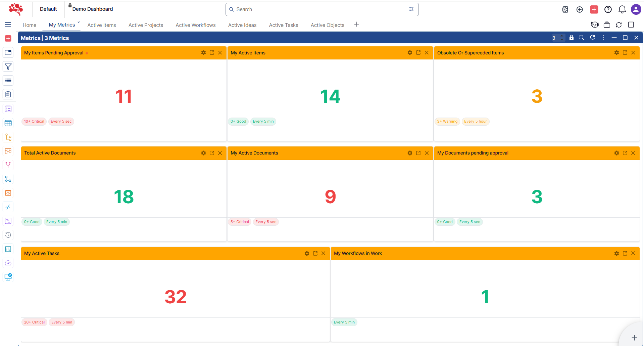The height and width of the screenshot is (347, 644).
Task: Click the history clock icon in sidebar
Action: [x=8, y=235]
